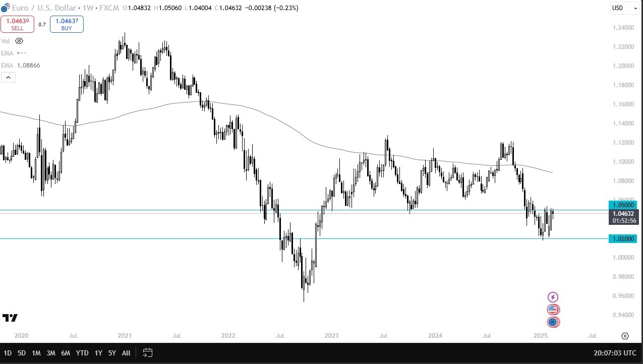Click the red SELL 1.04630 button
The image size is (643, 364).
pyautogui.click(x=17, y=24)
